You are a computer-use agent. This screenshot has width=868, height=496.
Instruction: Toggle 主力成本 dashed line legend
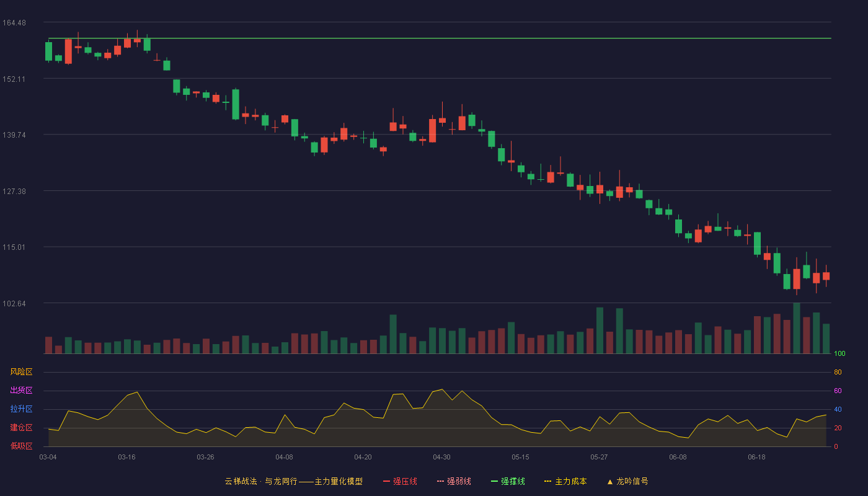coord(565,481)
